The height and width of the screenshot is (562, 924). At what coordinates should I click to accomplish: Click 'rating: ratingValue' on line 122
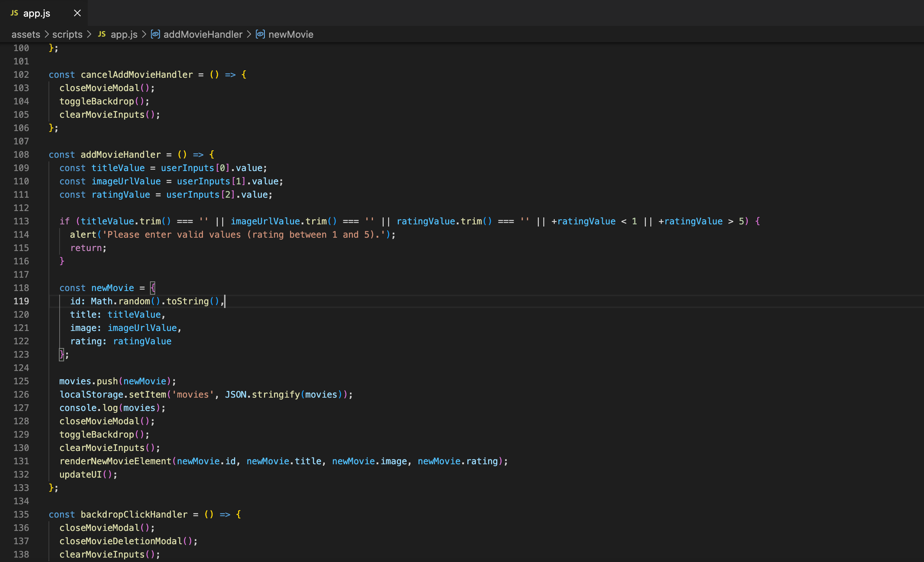[121, 341]
